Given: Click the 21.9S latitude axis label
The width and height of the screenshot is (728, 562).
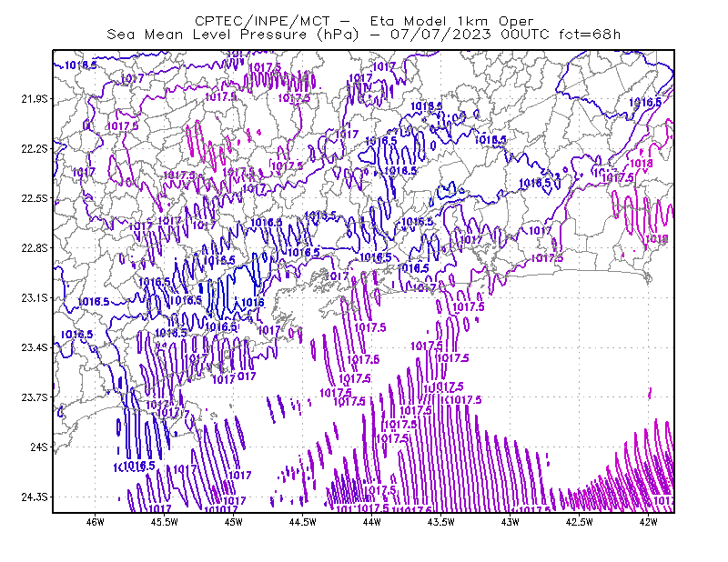Looking at the screenshot, I should [35, 99].
